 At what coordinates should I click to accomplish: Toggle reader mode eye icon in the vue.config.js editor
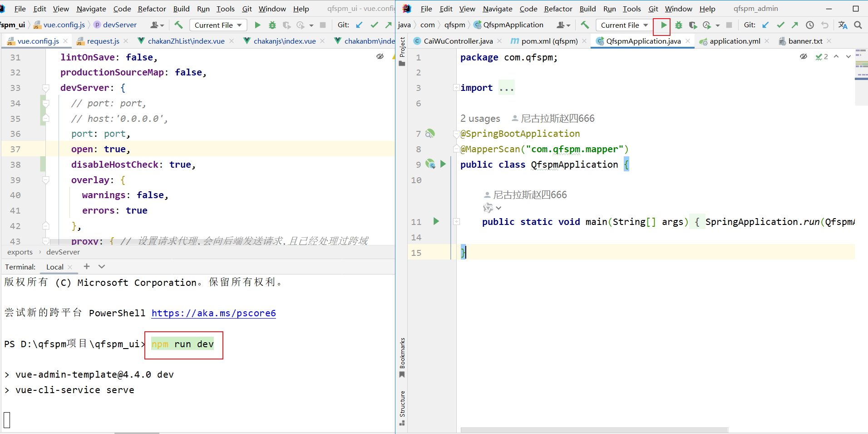(x=380, y=56)
